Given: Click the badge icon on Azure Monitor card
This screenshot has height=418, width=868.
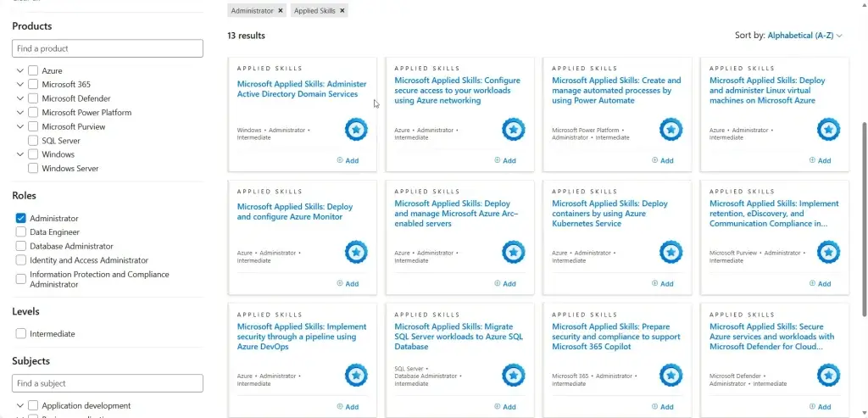Looking at the screenshot, I should pyautogui.click(x=356, y=253).
